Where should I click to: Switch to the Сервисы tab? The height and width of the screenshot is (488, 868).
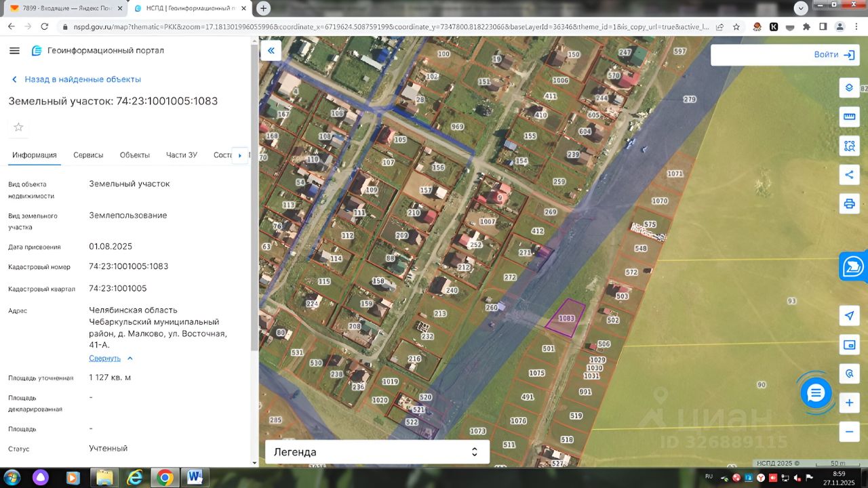(x=88, y=155)
